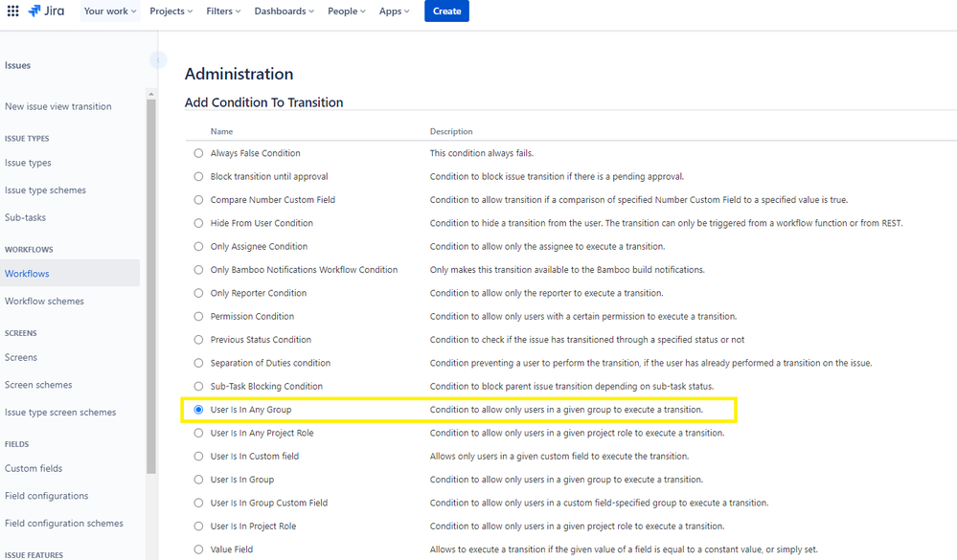Click the Jira logo
The image size is (957, 560).
click(46, 11)
